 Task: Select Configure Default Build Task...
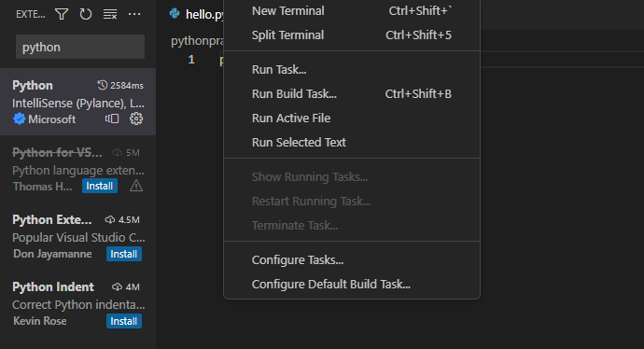point(352,285)
